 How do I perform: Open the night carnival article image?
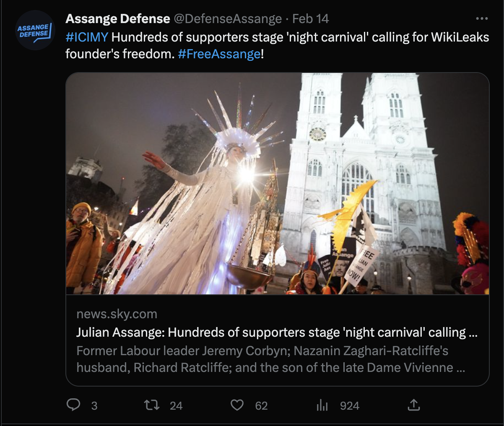click(x=277, y=183)
